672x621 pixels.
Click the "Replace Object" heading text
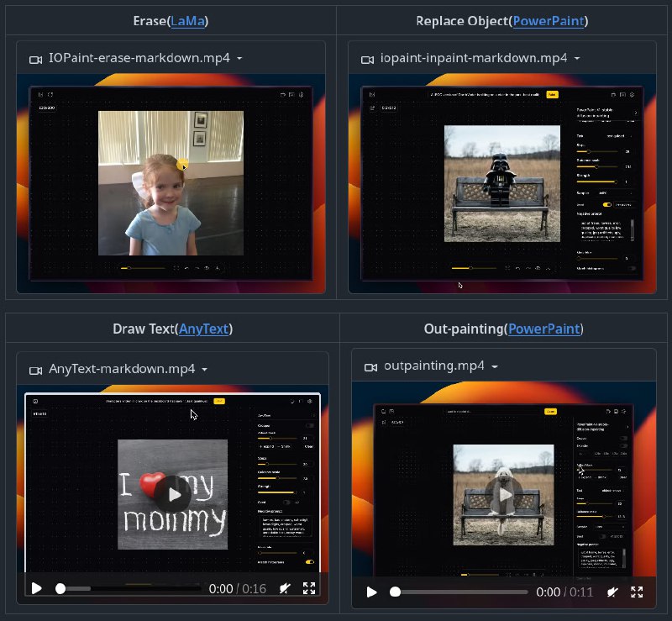[x=462, y=21]
